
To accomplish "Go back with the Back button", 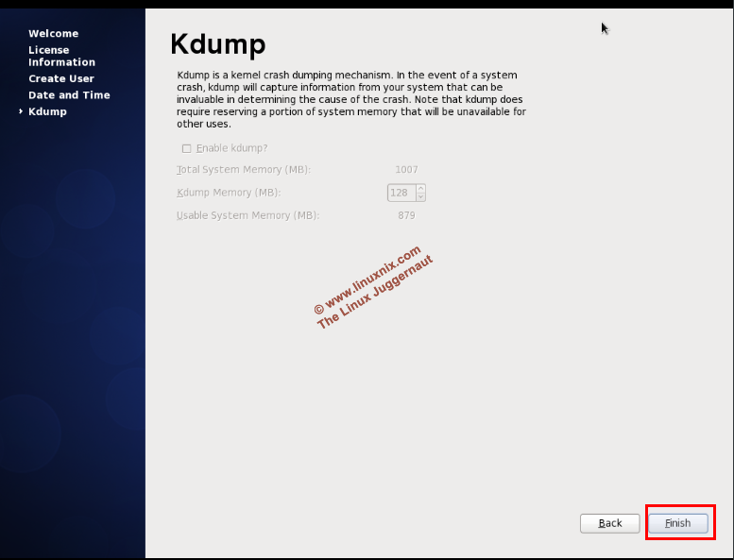I will tap(609, 523).
